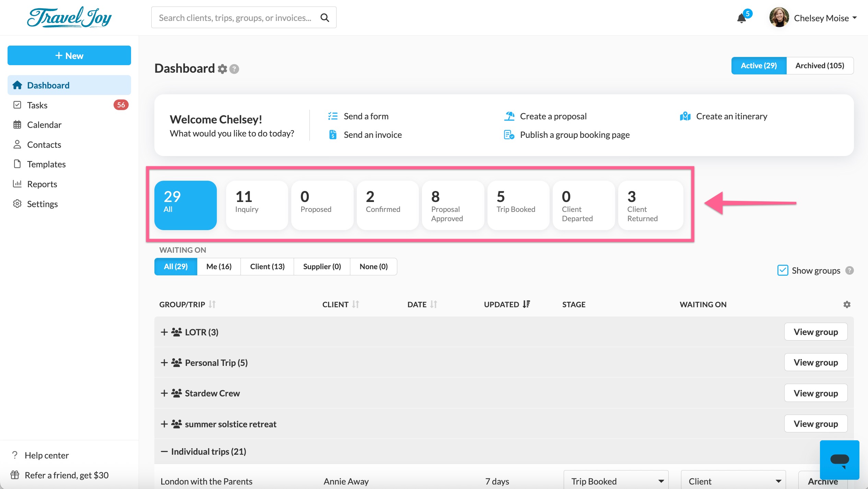Collapse the Individual trips section
Viewport: 868px width, 489px height.
click(164, 452)
